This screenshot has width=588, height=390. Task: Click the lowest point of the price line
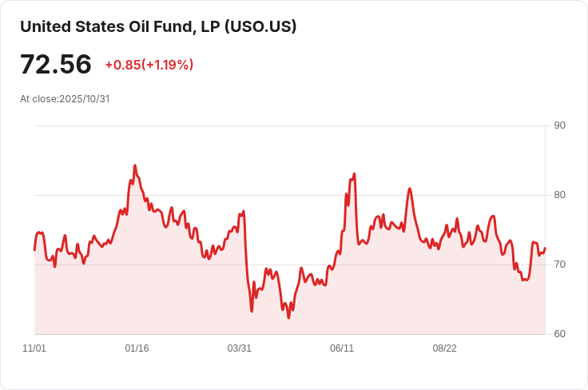point(289,318)
